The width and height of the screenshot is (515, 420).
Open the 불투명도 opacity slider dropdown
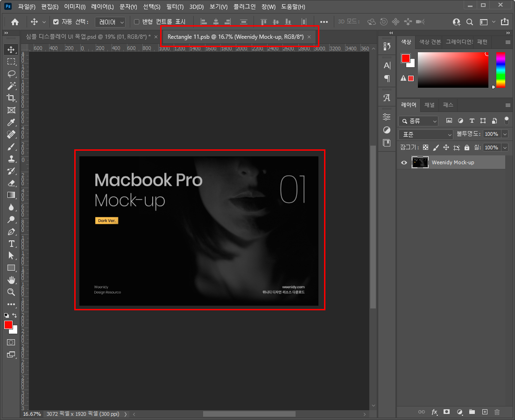505,134
